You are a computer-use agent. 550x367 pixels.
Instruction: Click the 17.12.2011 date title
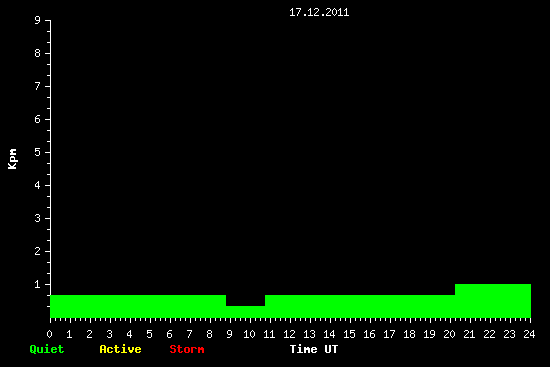(x=319, y=12)
